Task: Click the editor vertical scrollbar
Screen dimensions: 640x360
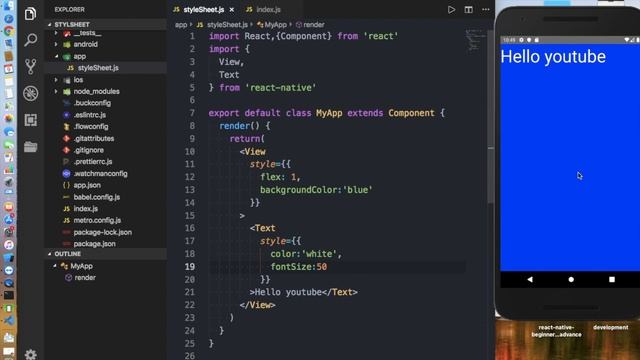Action: (x=491, y=118)
